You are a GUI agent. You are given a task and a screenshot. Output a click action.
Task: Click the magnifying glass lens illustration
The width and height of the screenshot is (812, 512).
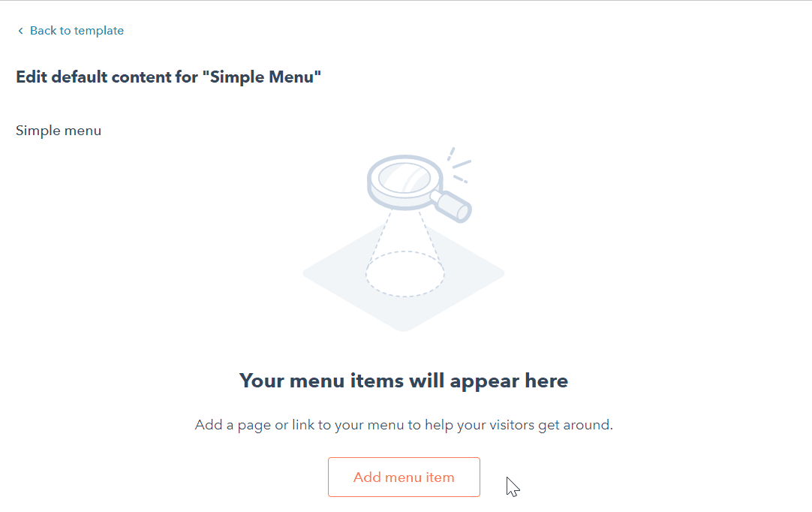point(404,179)
